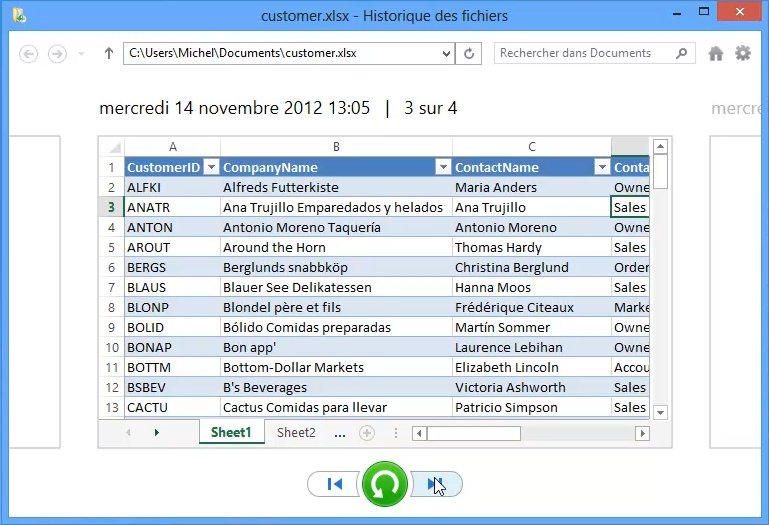Go to the previous file version
This screenshot has width=769, height=525.
334,484
